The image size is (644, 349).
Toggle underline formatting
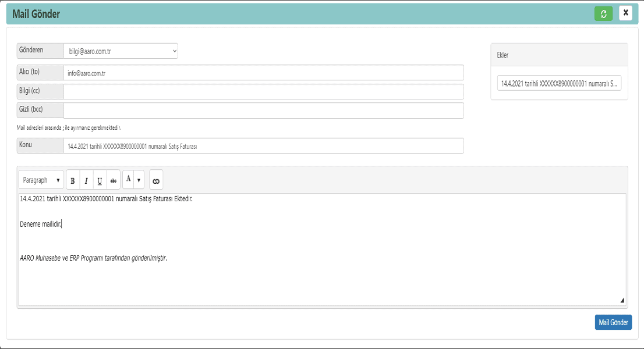(x=100, y=181)
